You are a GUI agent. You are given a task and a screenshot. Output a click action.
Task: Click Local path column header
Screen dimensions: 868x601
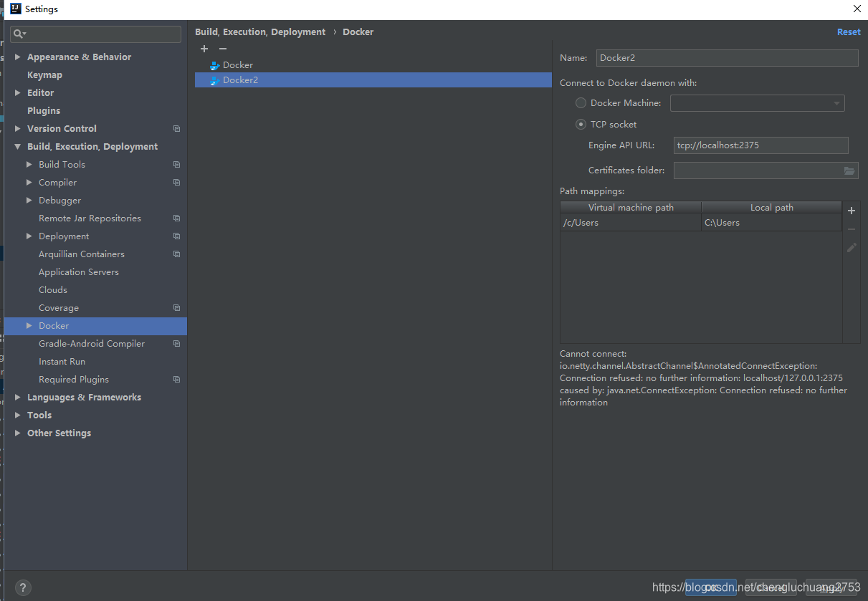click(771, 208)
